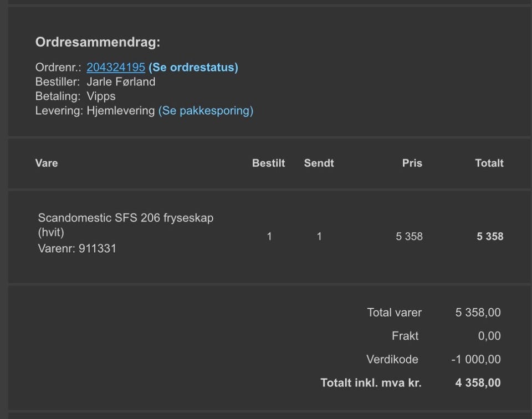Viewport: 532px width, 419px height.
Task: Open the Se pakkesporing tracking link
Action: 206,111
